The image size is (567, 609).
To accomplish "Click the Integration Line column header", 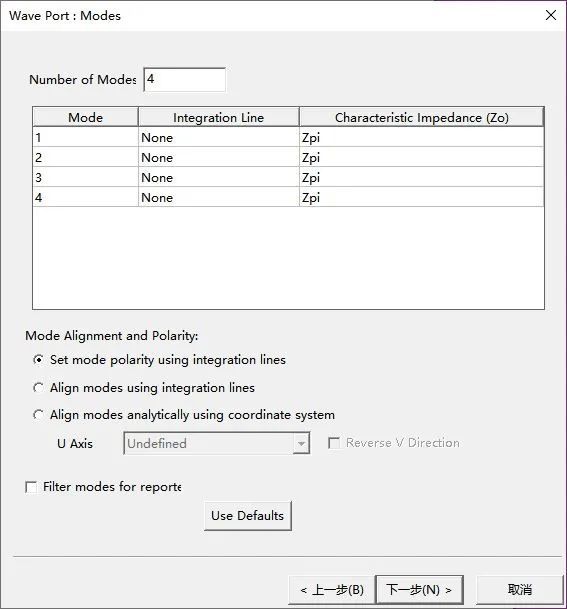I will (x=219, y=117).
